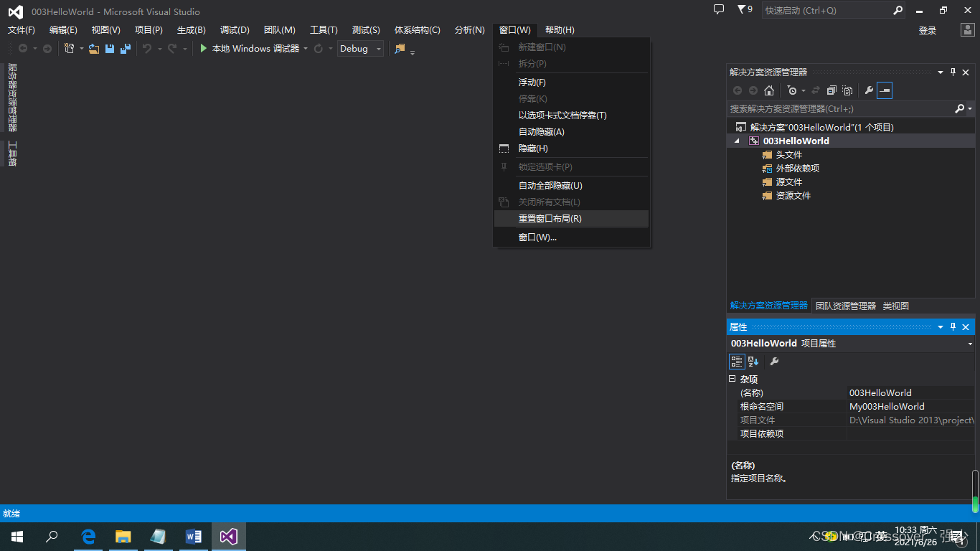980x551 pixels.
Task: Click the Pending Changes Filter clock icon
Action: (x=791, y=90)
